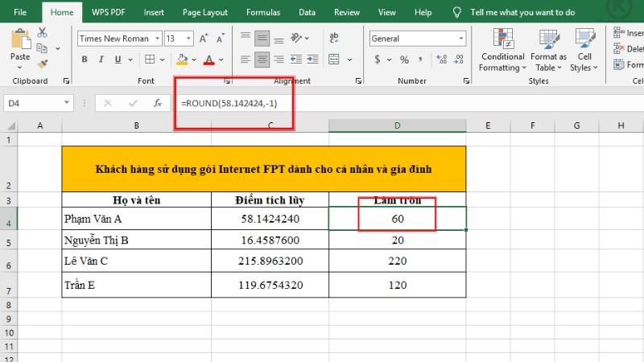644x362 pixels.
Task: Expand the Name Box dropdown arrow
Action: [67, 103]
